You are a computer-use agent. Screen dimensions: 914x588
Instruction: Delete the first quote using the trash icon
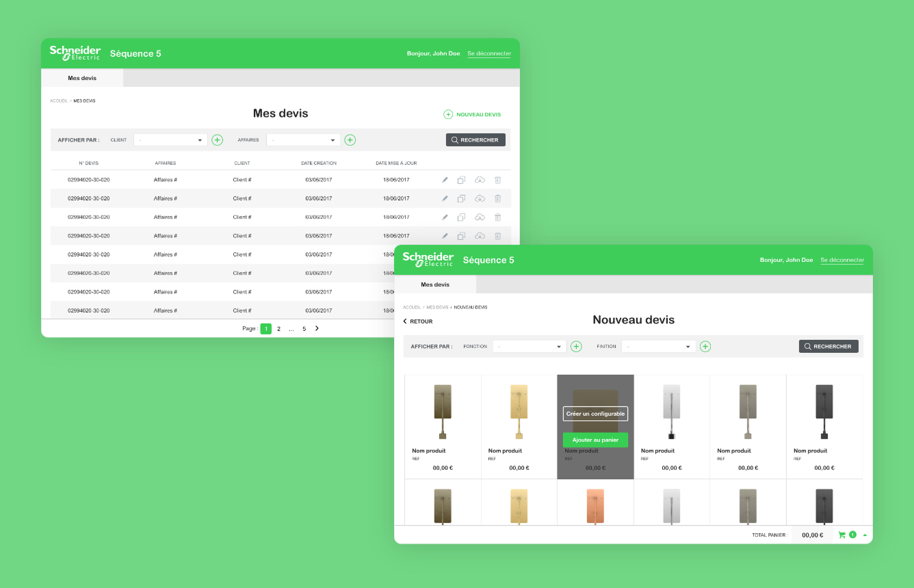pyautogui.click(x=497, y=180)
